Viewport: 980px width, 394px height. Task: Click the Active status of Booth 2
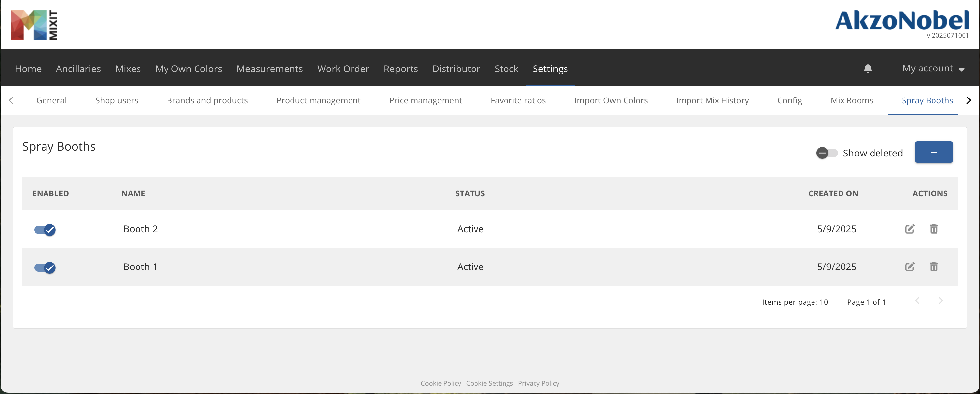(470, 229)
